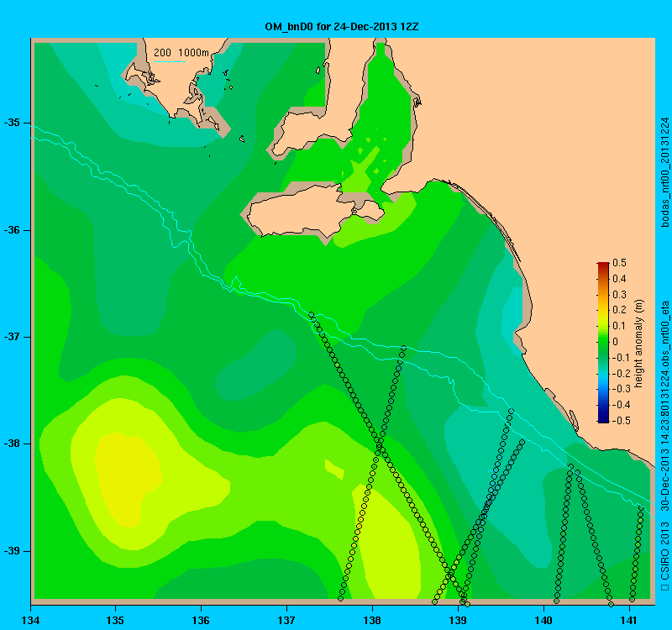
Task: Click the positive "0.1" colorbar value
Action: click(619, 326)
